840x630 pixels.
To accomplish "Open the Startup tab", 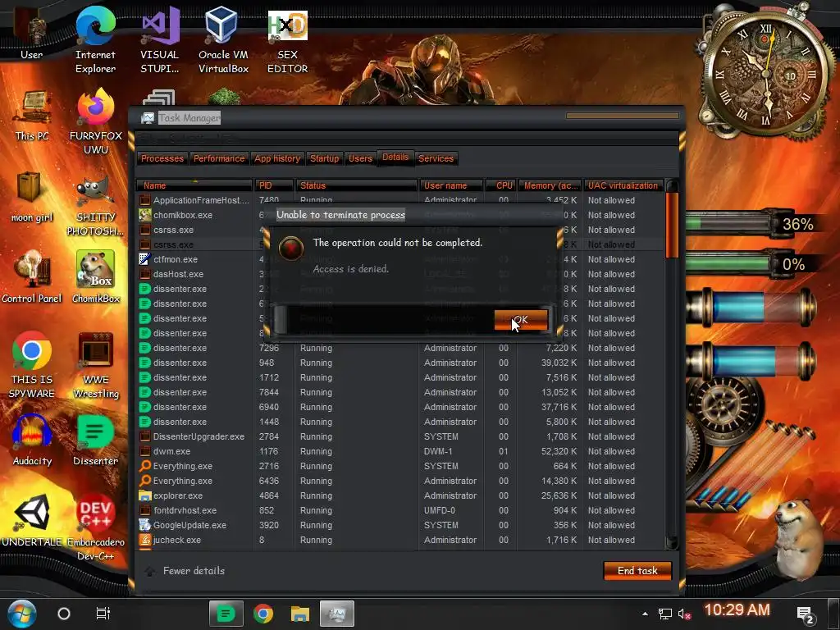I will (325, 158).
